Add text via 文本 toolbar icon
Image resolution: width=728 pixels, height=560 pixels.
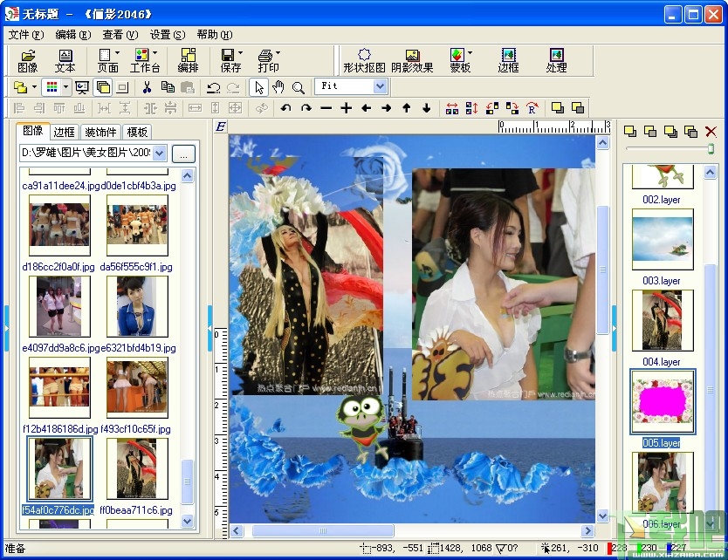[x=65, y=61]
